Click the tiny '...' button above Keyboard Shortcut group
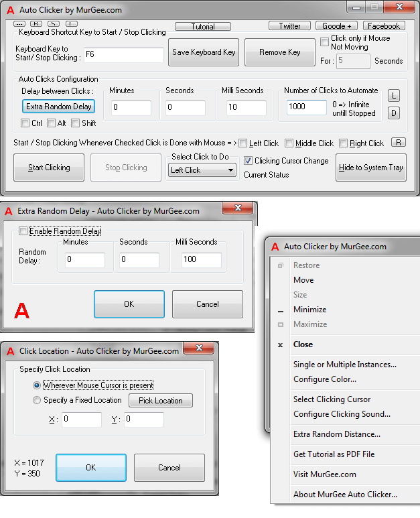This screenshot has height=518, width=420. [19, 23]
